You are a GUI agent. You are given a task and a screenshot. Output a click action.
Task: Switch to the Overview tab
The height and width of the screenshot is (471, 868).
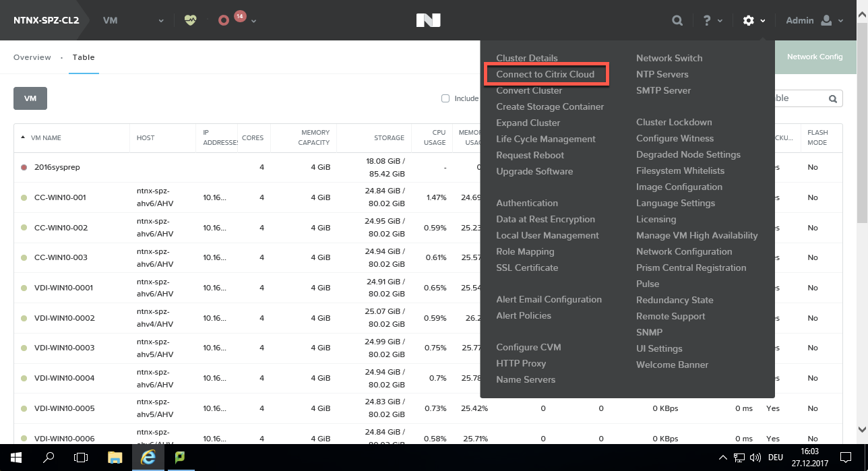coord(32,57)
